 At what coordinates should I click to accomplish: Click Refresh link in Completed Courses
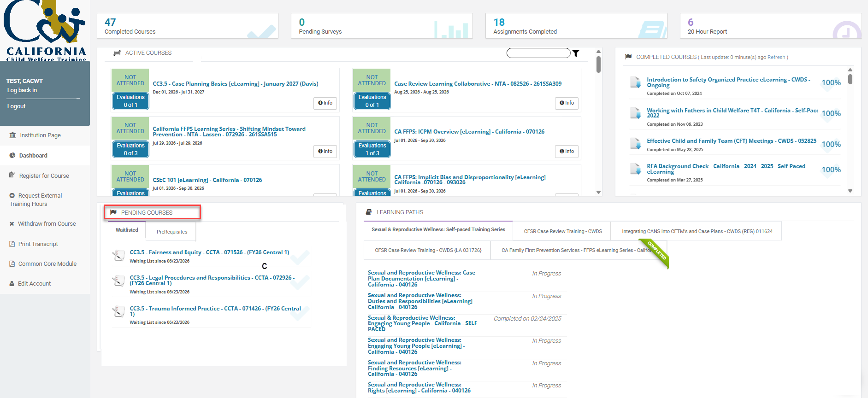click(x=776, y=57)
